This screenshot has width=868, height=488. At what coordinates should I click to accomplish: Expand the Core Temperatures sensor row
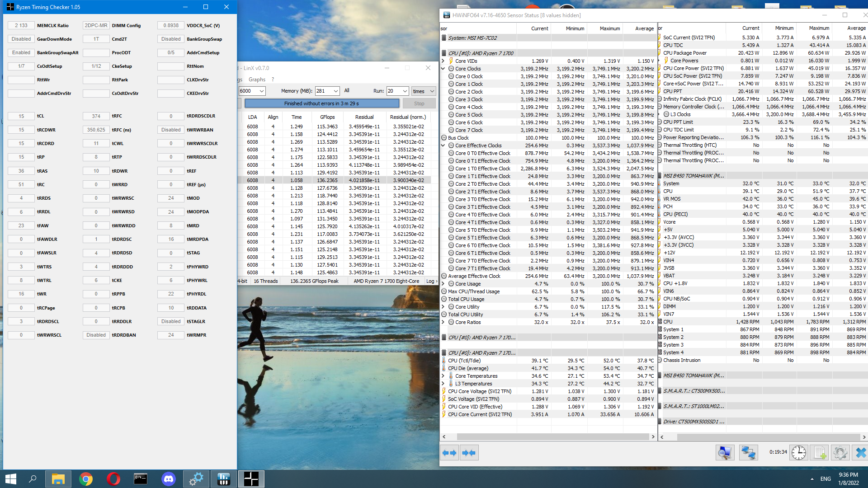[x=443, y=376]
